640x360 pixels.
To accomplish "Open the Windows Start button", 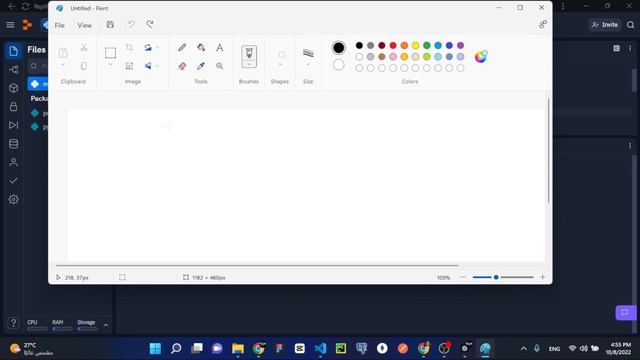I will (x=156, y=349).
